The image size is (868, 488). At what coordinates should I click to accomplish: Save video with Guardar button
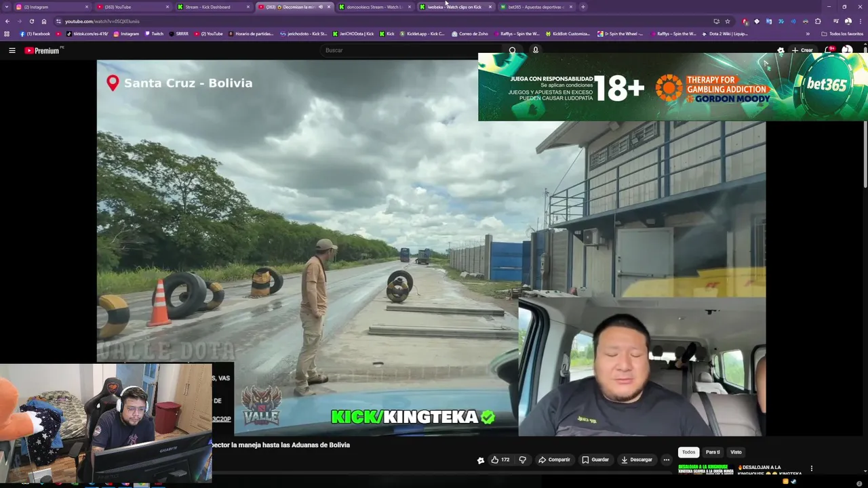[595, 460]
